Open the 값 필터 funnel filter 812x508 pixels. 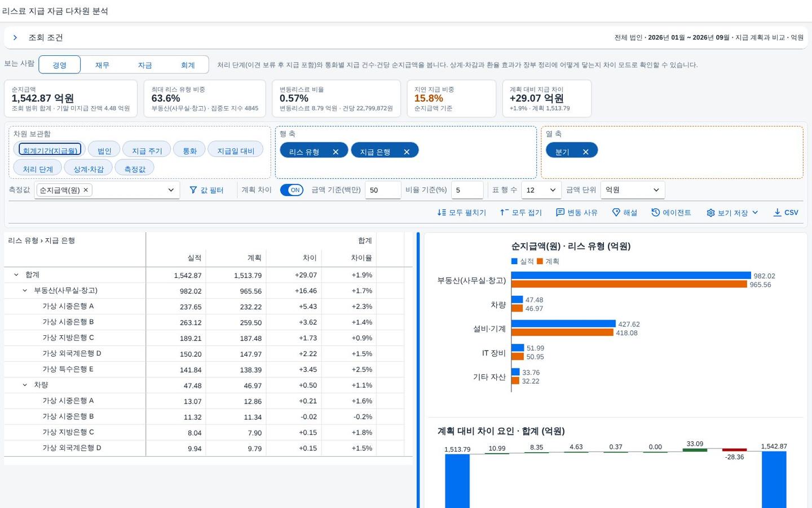206,190
